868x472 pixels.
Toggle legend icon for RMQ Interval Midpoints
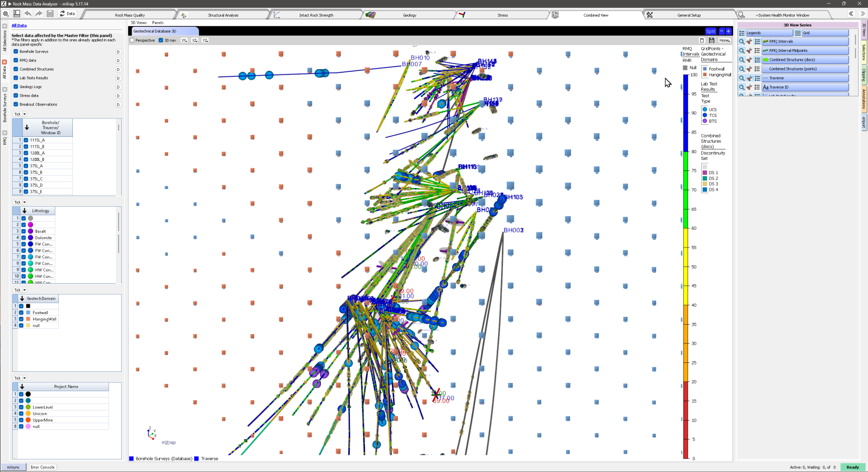tap(757, 51)
